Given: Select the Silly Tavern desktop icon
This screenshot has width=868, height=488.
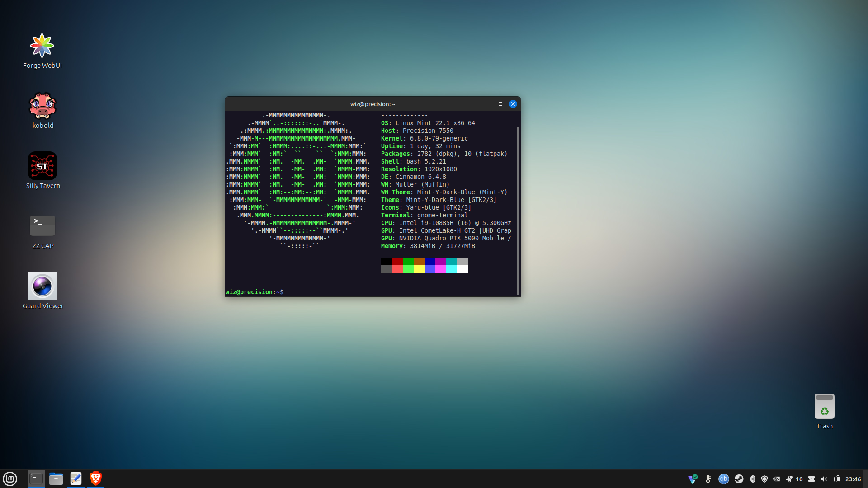Looking at the screenshot, I should [x=42, y=171].
